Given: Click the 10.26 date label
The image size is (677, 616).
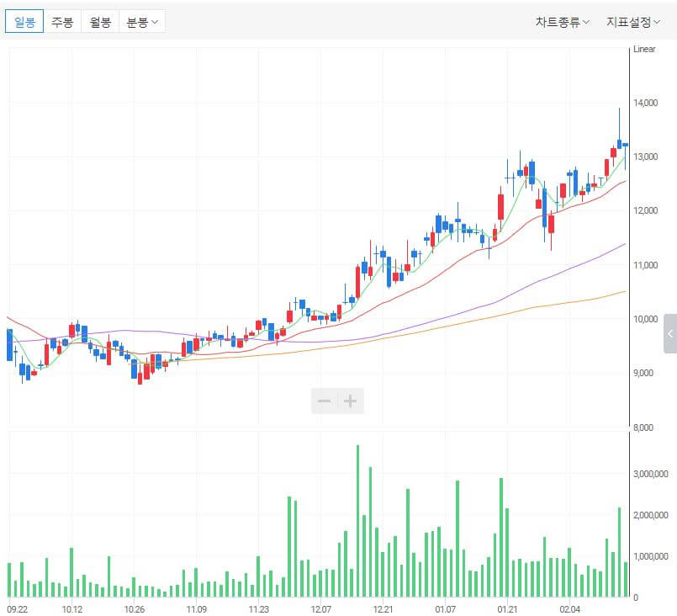Looking at the screenshot, I should pyautogui.click(x=135, y=609).
